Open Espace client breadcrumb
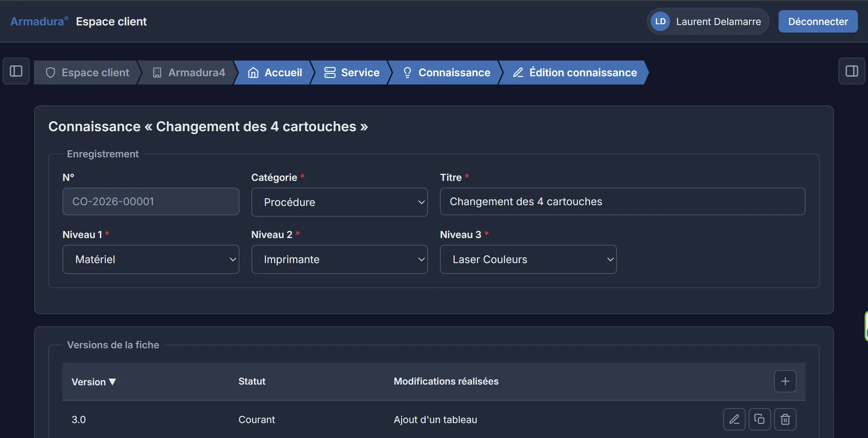The image size is (868, 438). click(x=87, y=72)
